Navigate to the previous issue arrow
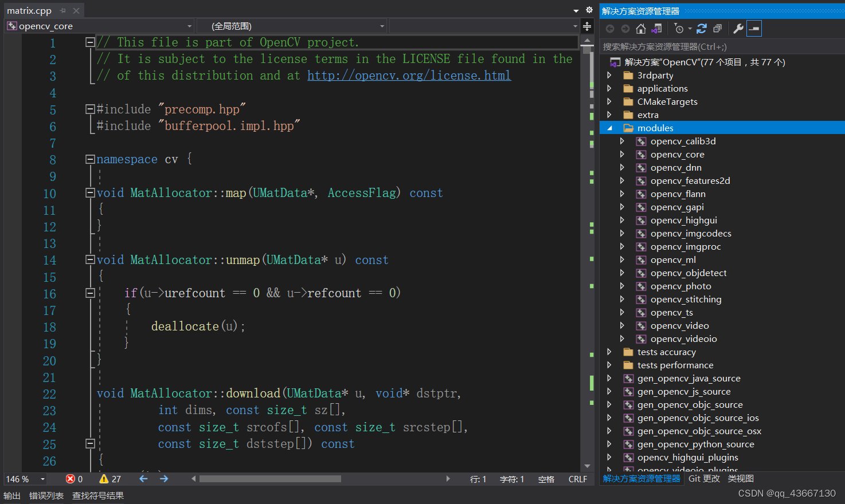The width and height of the screenshot is (845, 504). click(x=143, y=479)
